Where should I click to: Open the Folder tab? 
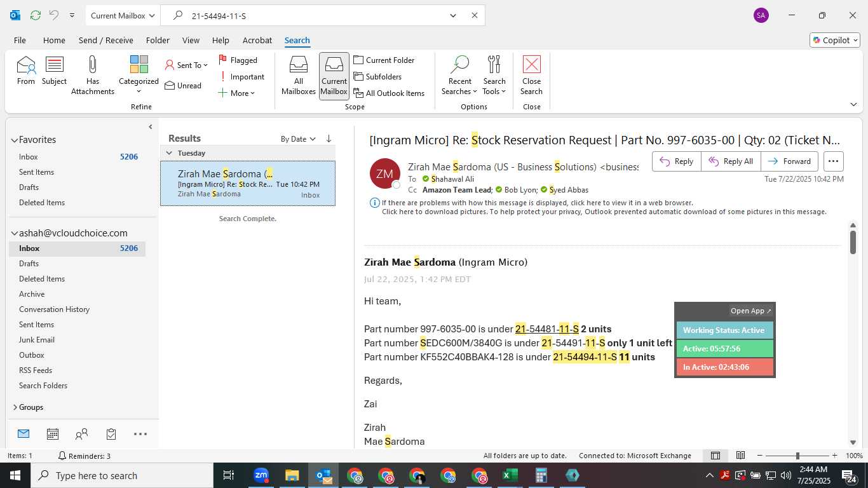click(158, 40)
